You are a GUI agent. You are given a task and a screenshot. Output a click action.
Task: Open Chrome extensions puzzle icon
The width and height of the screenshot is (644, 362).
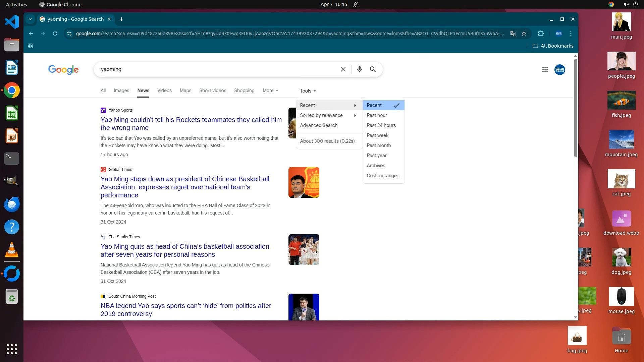pos(541,34)
